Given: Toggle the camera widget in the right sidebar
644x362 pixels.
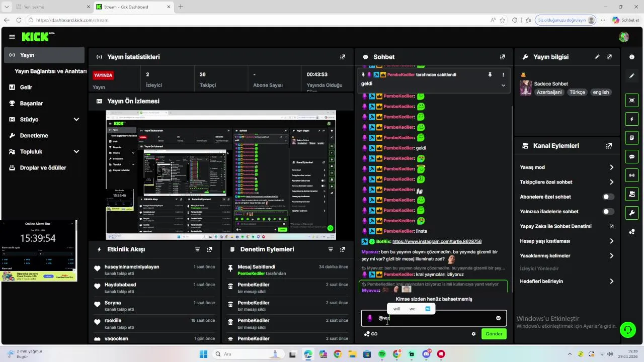Looking at the screenshot, I should 632,194.
